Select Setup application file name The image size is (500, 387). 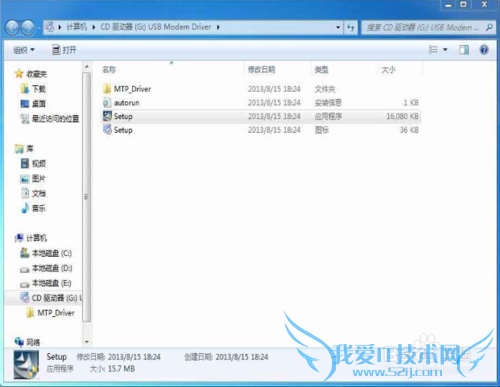[x=123, y=116]
